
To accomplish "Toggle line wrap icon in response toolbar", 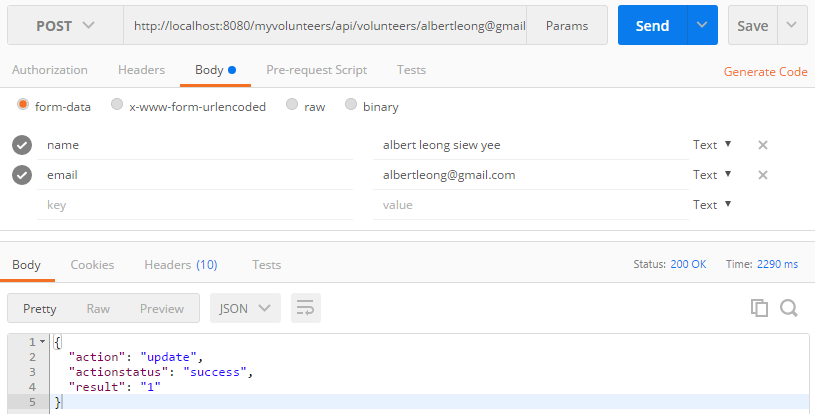I will (x=306, y=308).
